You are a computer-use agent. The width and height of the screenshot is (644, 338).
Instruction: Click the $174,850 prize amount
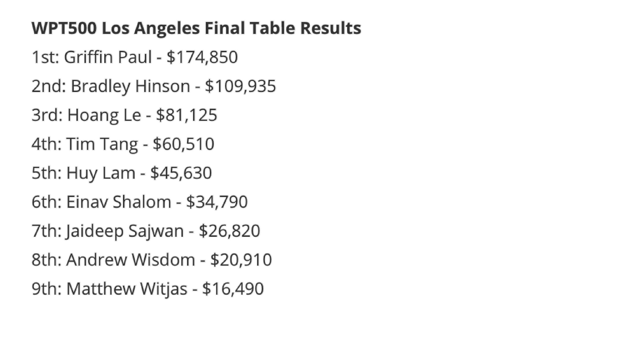202,57
